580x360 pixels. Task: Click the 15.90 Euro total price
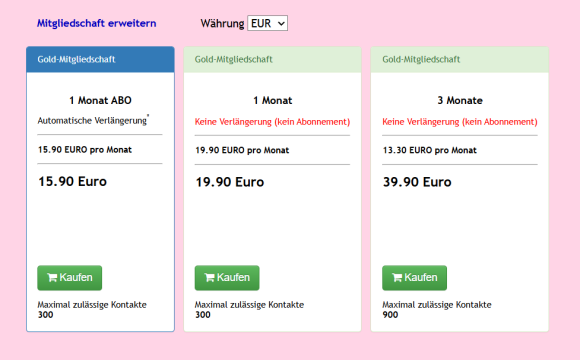(x=72, y=181)
